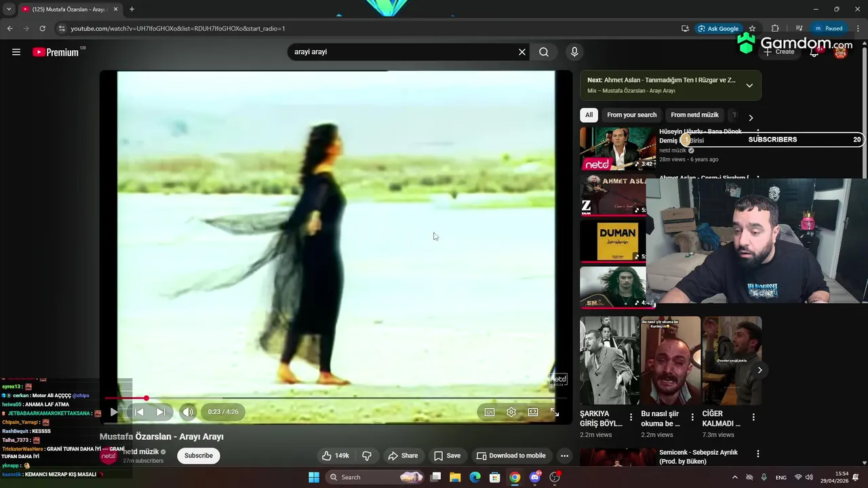Start voice search with the microphone

574,52
